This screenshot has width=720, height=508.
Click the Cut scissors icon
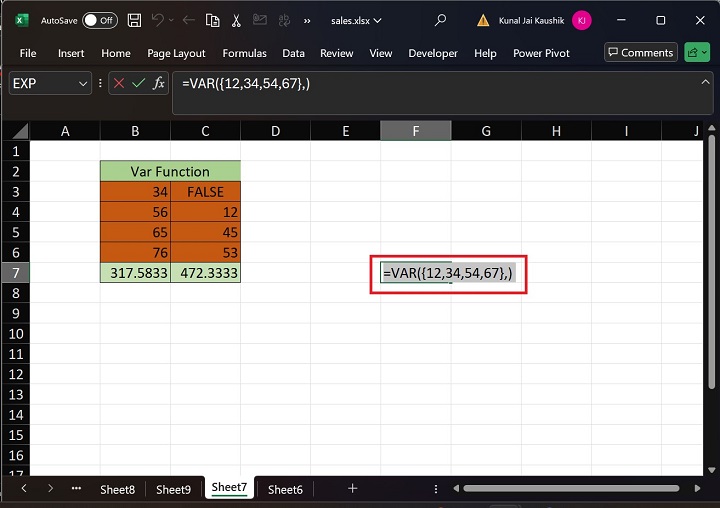coord(236,20)
